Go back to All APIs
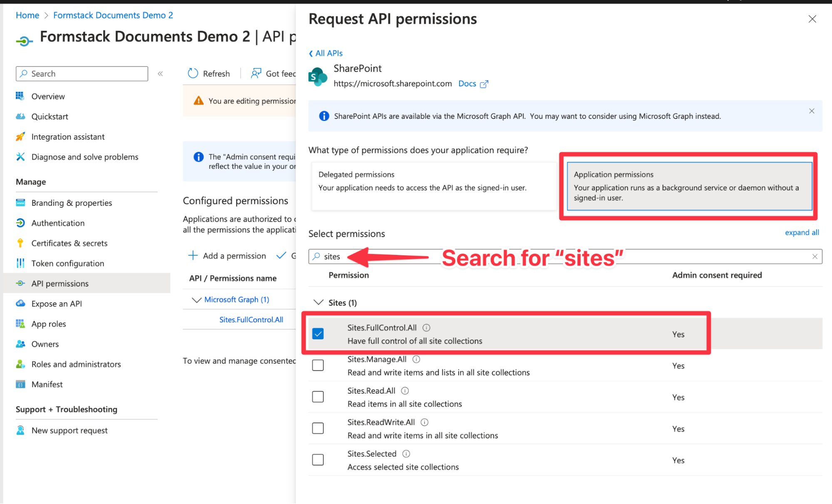The width and height of the screenshot is (832, 504). [x=326, y=53]
